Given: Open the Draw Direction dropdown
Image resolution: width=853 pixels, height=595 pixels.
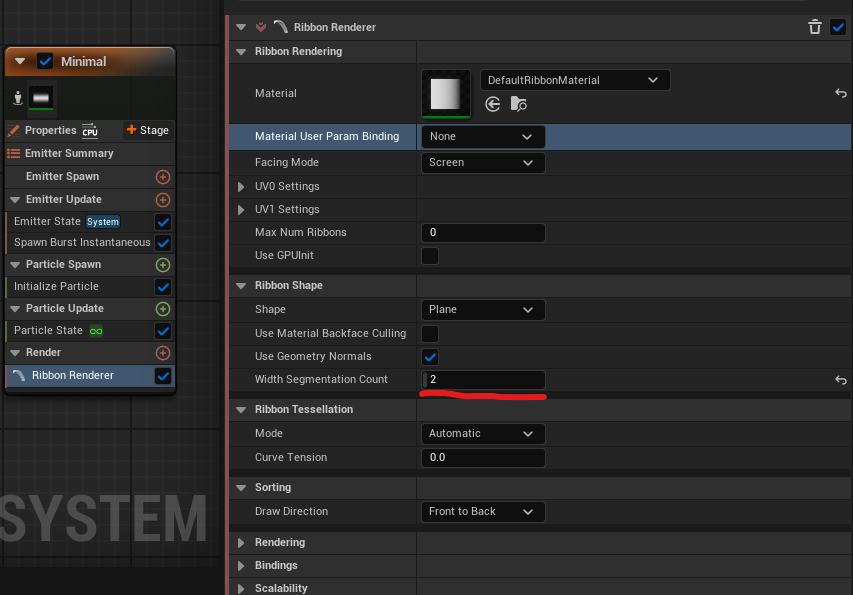Looking at the screenshot, I should [482, 512].
